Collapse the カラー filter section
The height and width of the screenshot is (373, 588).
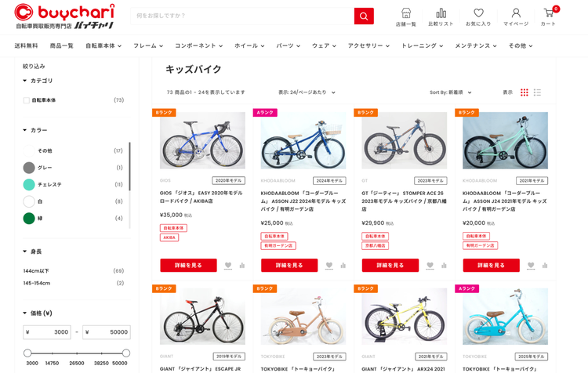34,130
